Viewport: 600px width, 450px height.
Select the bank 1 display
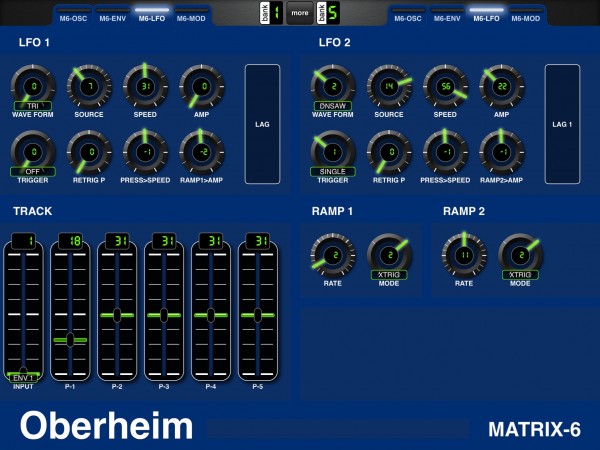(272, 13)
